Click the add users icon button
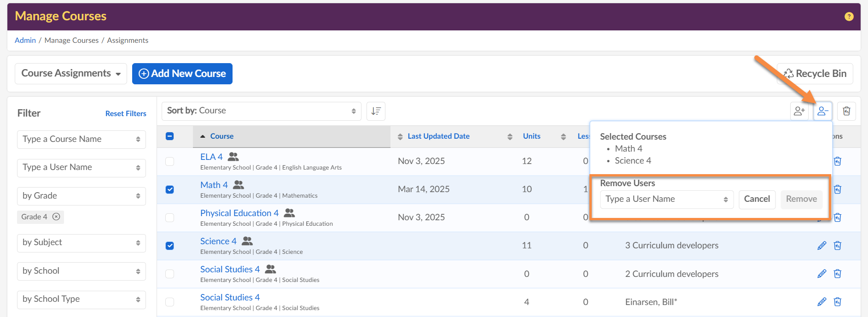Screen dimensions: 868x317 (799, 111)
